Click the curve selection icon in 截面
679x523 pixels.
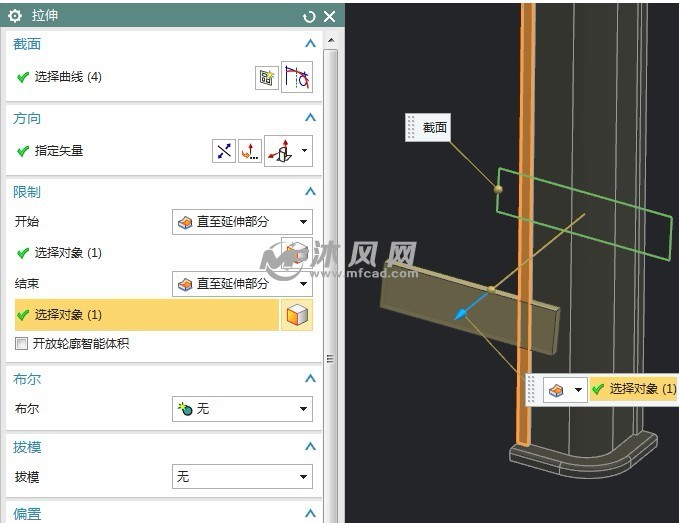pyautogui.click(x=297, y=77)
